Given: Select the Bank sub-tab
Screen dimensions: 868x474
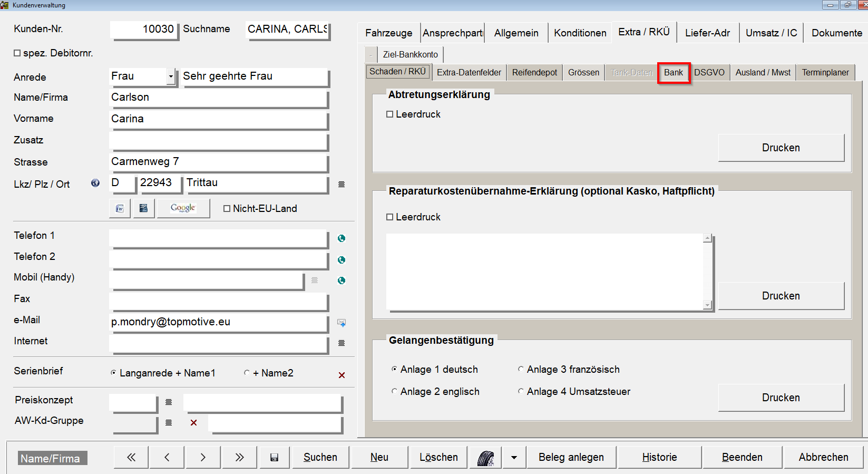Looking at the screenshot, I should pyautogui.click(x=674, y=72).
